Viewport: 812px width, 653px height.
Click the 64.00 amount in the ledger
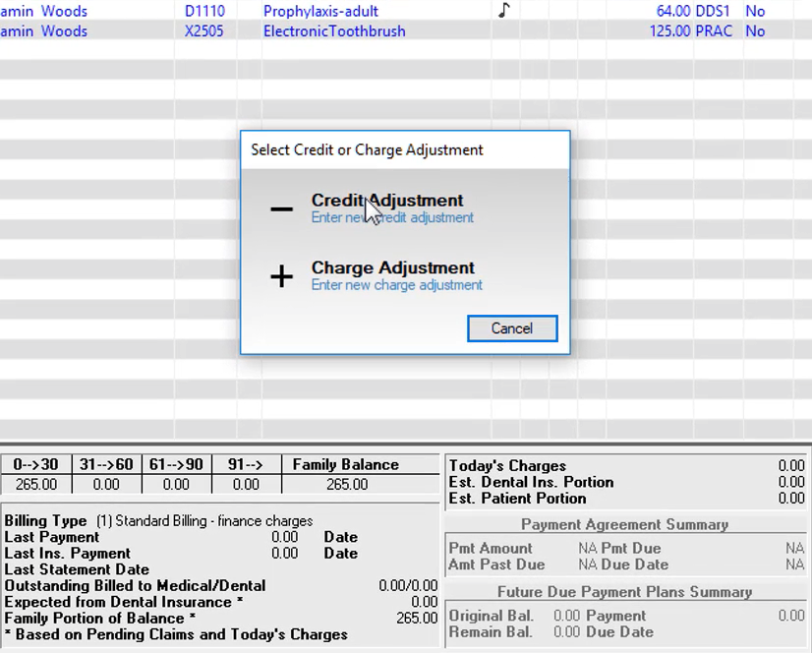(x=672, y=12)
